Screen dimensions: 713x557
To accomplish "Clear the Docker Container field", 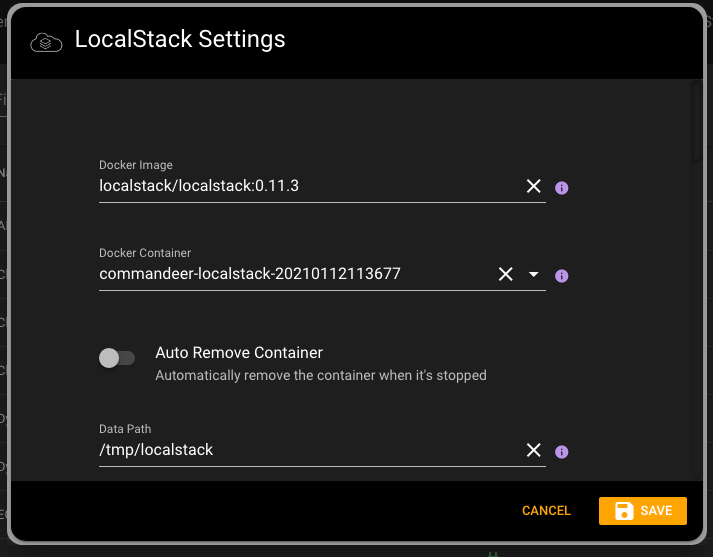I will click(x=506, y=274).
